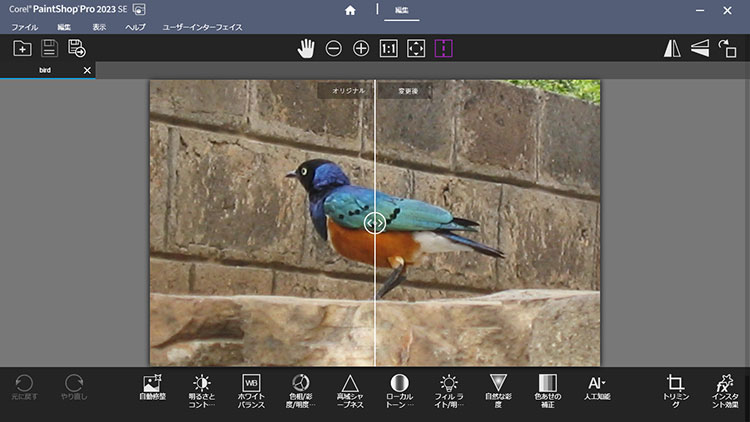Open the ファイル menu
Screen dimensions: 750x422
click(24, 27)
